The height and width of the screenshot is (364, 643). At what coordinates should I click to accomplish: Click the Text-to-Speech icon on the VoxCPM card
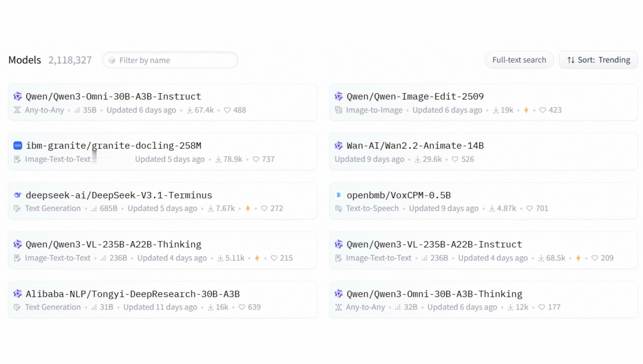click(x=339, y=209)
